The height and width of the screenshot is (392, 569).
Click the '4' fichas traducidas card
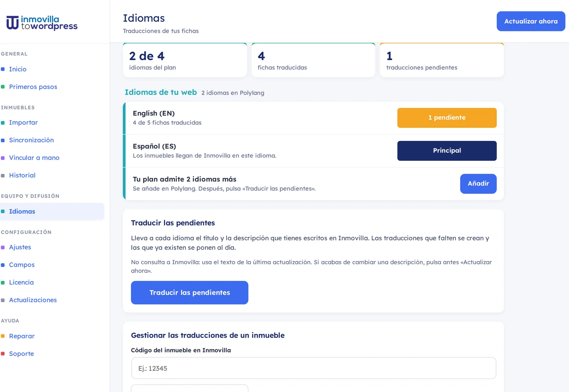(313, 60)
